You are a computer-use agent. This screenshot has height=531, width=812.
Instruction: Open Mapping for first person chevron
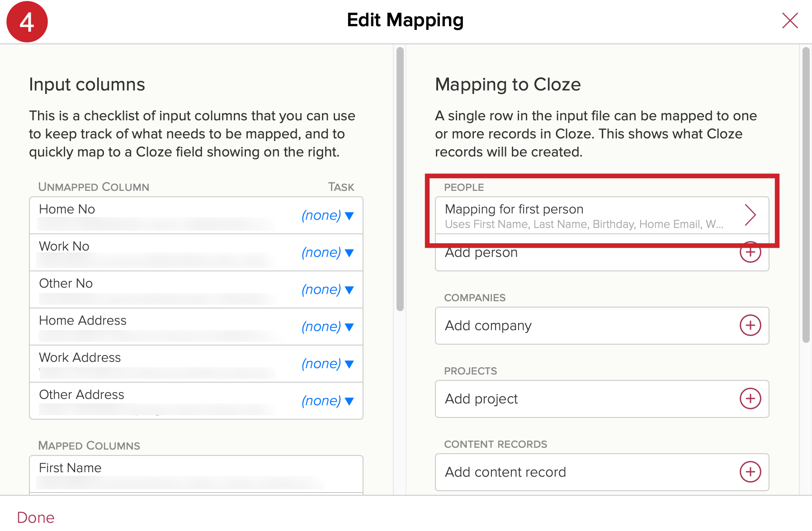(x=750, y=215)
